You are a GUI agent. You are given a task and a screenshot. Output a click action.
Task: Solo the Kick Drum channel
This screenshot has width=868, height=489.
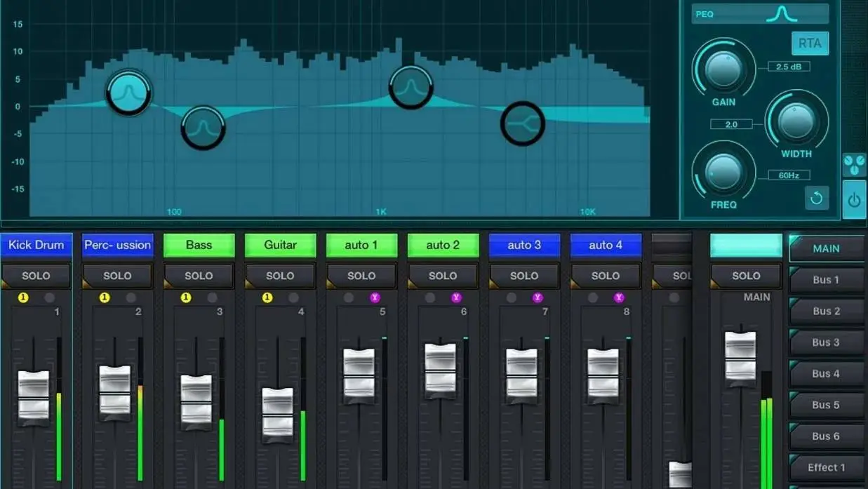36,276
